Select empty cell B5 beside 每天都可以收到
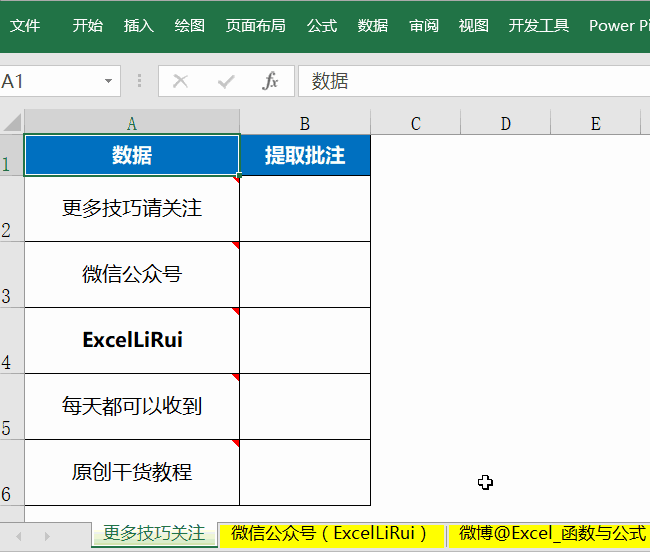The width and height of the screenshot is (650, 552). click(305, 407)
